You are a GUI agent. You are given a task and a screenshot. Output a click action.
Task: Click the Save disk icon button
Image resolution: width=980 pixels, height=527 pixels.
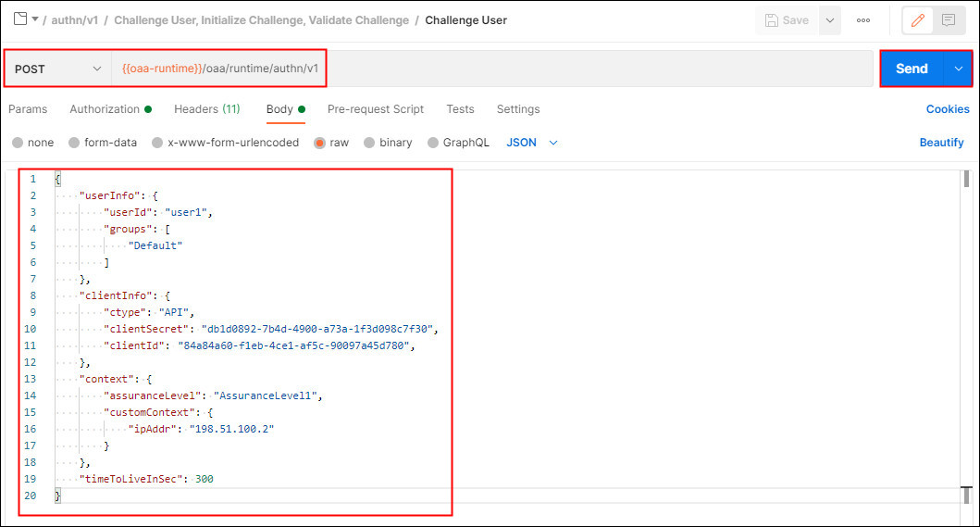coord(787,20)
